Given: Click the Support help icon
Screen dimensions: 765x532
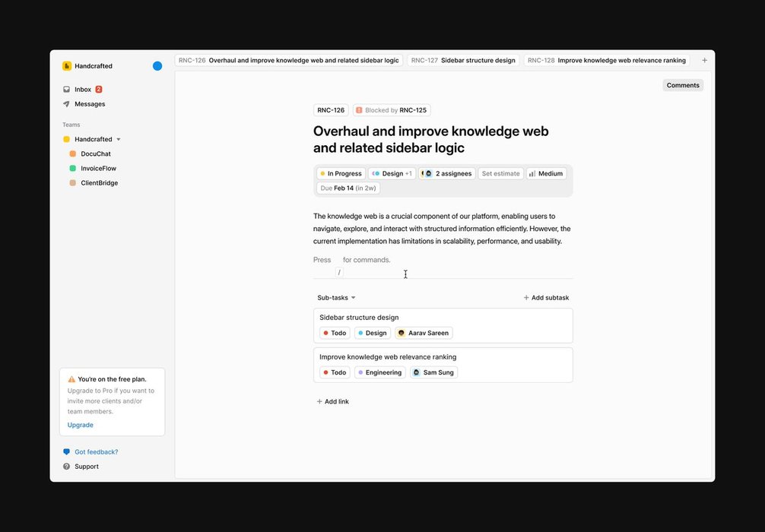Looking at the screenshot, I should point(67,467).
